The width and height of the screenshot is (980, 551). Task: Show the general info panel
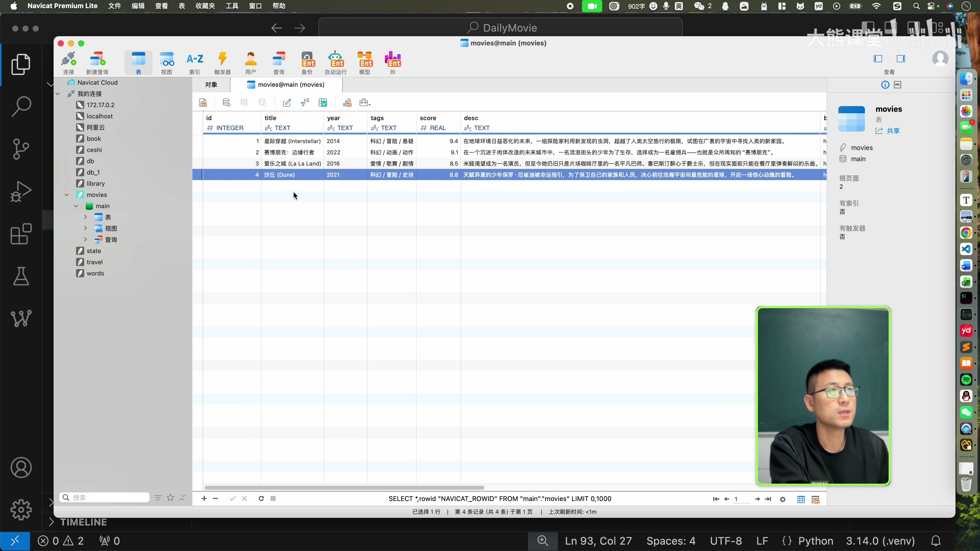(x=885, y=85)
